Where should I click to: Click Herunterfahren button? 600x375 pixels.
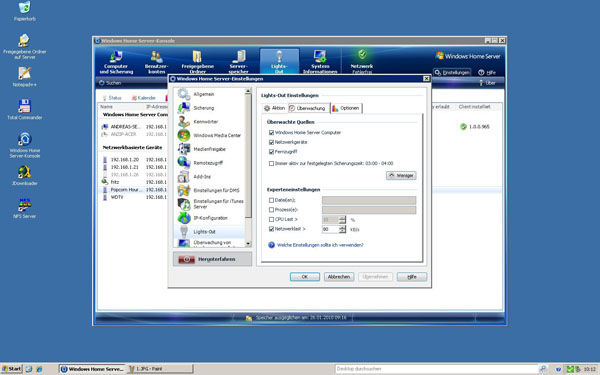coord(212,259)
